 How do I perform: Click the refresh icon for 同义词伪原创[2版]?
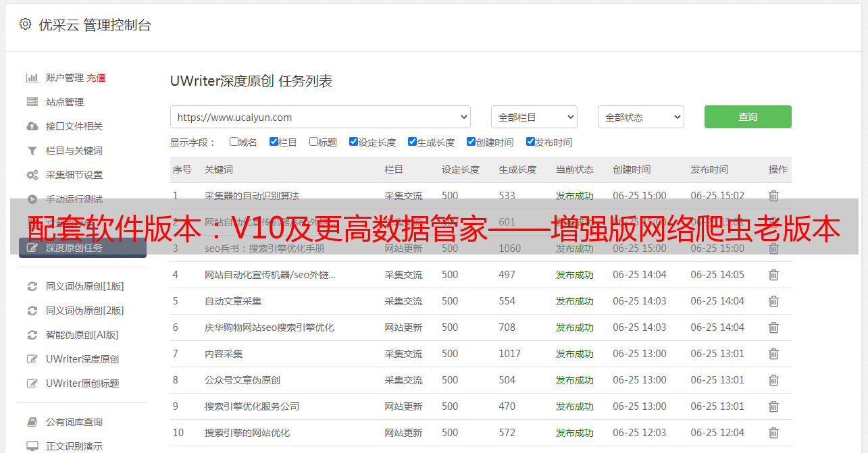coord(32,311)
